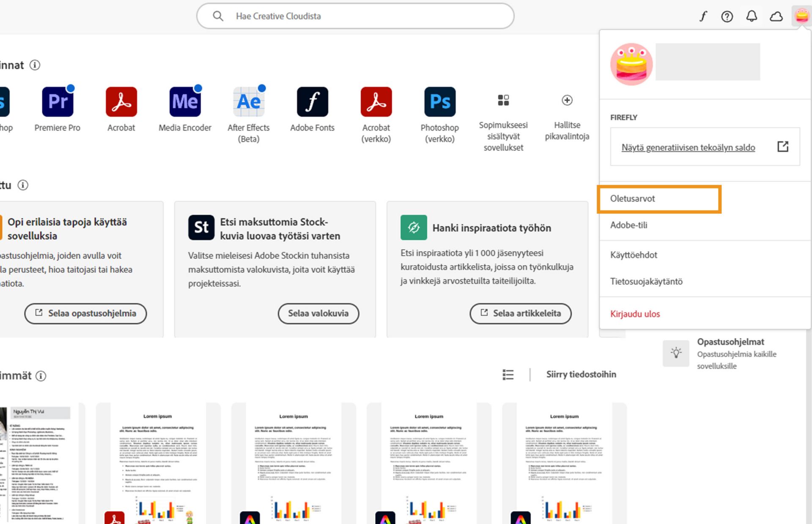The height and width of the screenshot is (524, 812).
Task: Click Selaa valokuvia button
Action: point(318,314)
